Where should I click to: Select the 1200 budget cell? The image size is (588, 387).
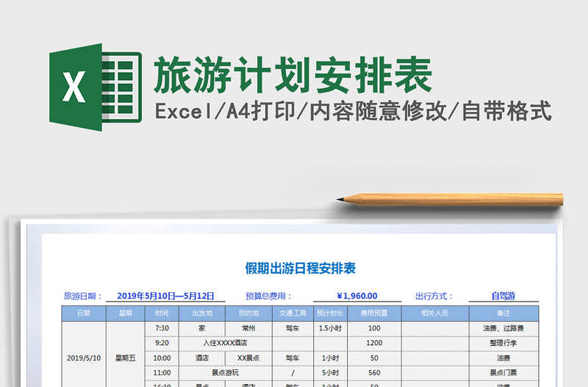click(x=374, y=343)
